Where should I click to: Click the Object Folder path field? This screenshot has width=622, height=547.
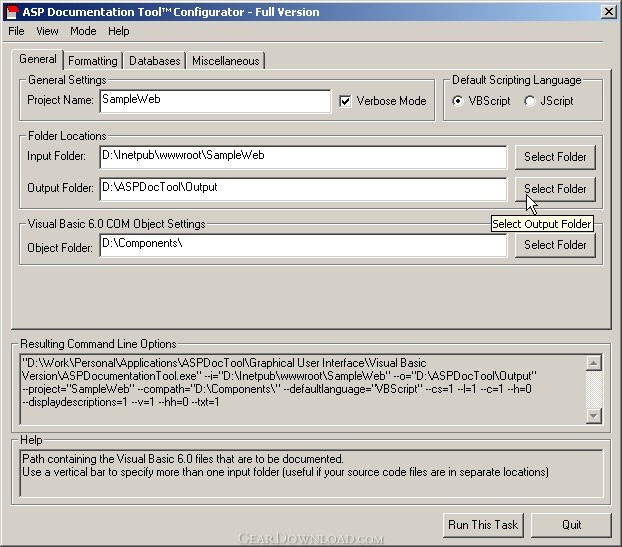coord(303,246)
